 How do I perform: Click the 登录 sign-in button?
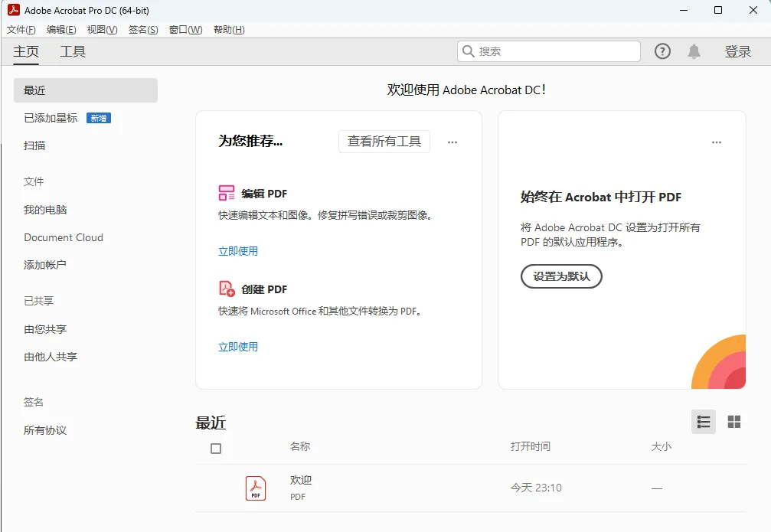click(x=737, y=51)
